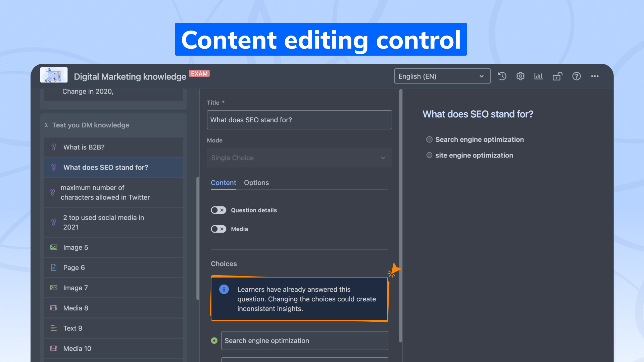Select the Content tab
The image size is (644, 362).
[x=223, y=183]
